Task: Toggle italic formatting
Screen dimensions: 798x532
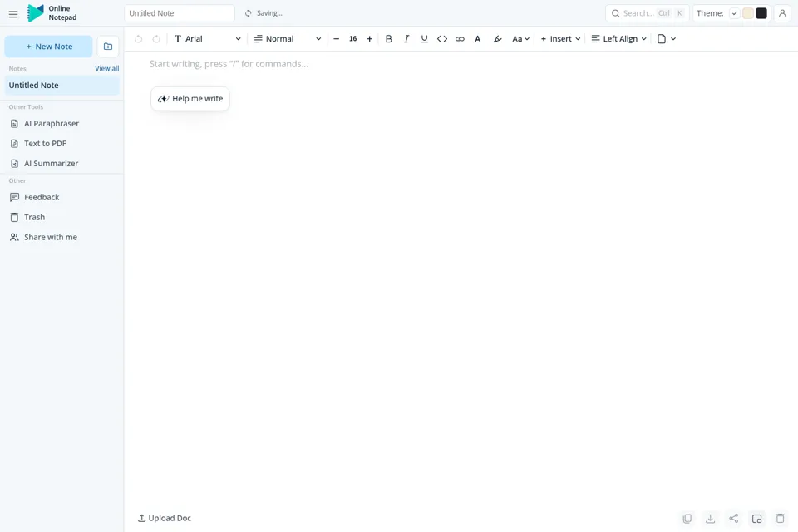Action: (x=406, y=39)
